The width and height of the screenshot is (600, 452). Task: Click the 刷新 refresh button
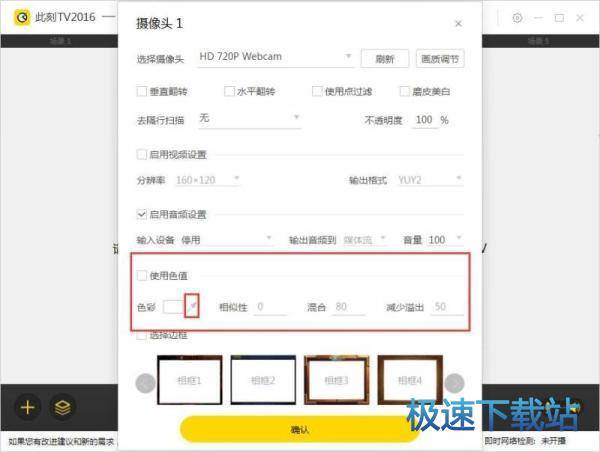pyautogui.click(x=385, y=59)
